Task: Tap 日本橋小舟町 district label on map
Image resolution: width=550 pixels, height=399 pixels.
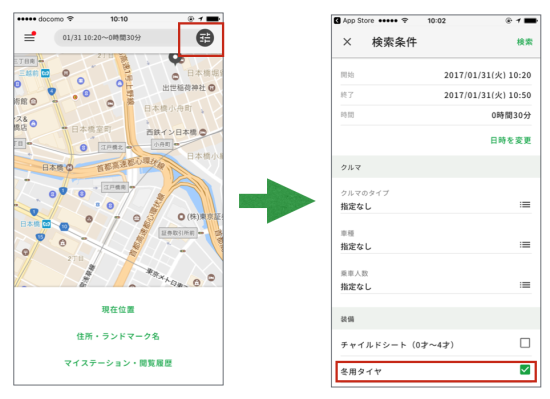Action: point(168,108)
